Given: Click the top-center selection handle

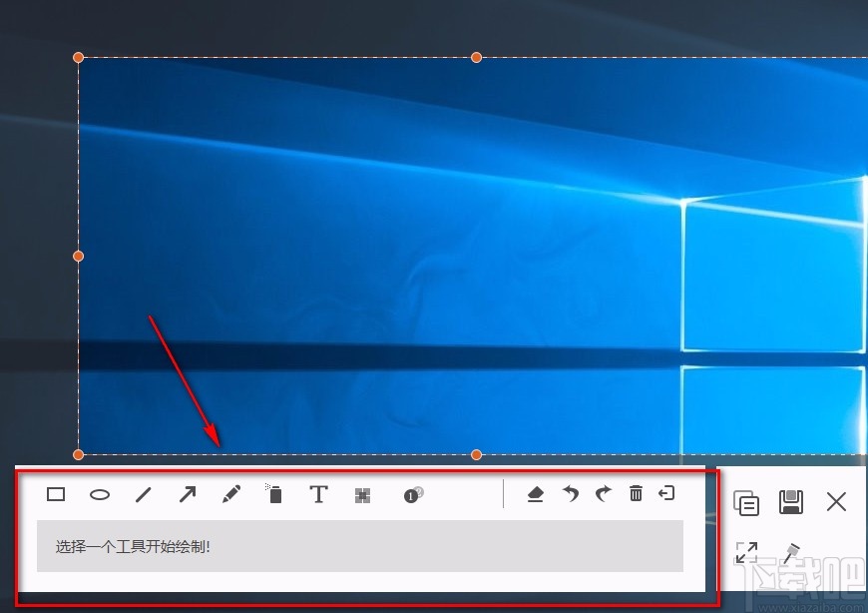Looking at the screenshot, I should tap(476, 57).
